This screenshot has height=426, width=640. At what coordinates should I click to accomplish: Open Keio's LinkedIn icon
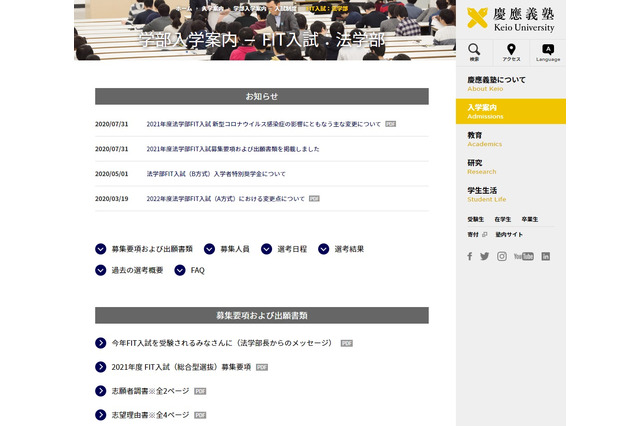[546, 256]
